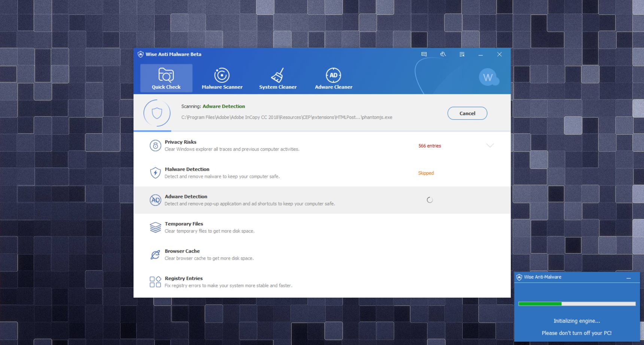Click the Adware Detection AD icon
The height and width of the screenshot is (345, 644).
pyautogui.click(x=155, y=200)
